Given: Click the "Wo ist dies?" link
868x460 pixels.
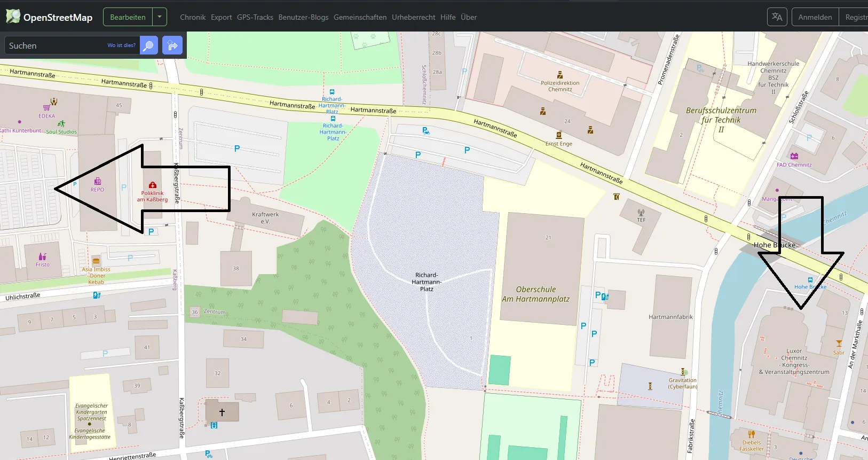Looking at the screenshot, I should click(x=121, y=45).
